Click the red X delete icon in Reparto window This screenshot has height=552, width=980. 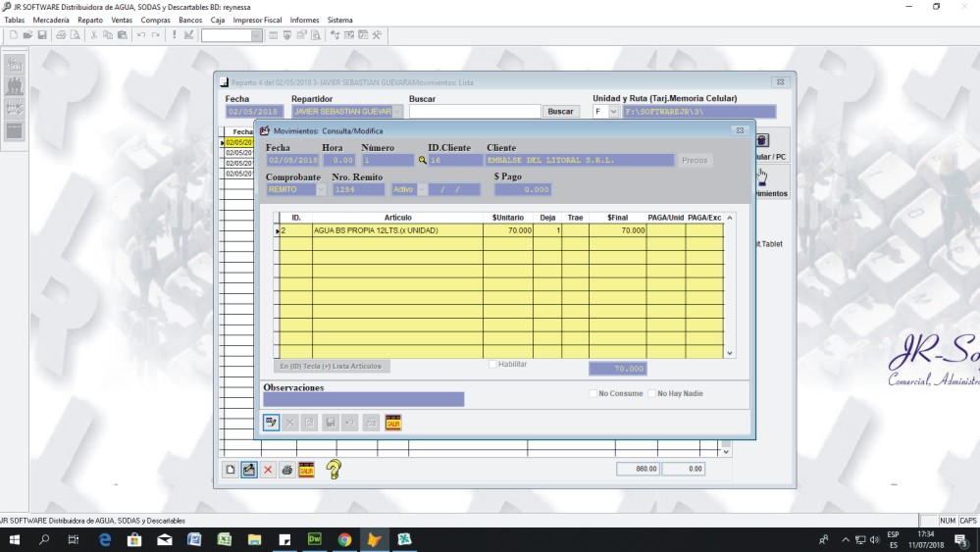(x=268, y=470)
